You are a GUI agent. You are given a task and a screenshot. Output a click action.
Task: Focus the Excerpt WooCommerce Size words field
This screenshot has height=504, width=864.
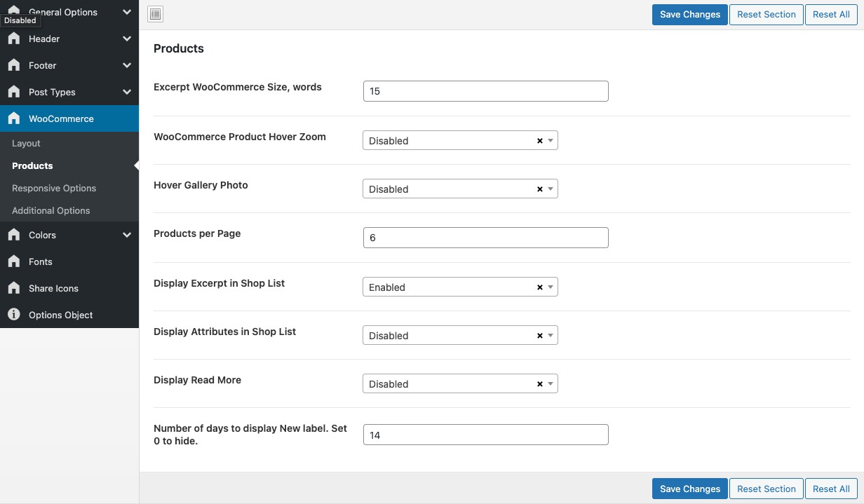click(x=485, y=91)
